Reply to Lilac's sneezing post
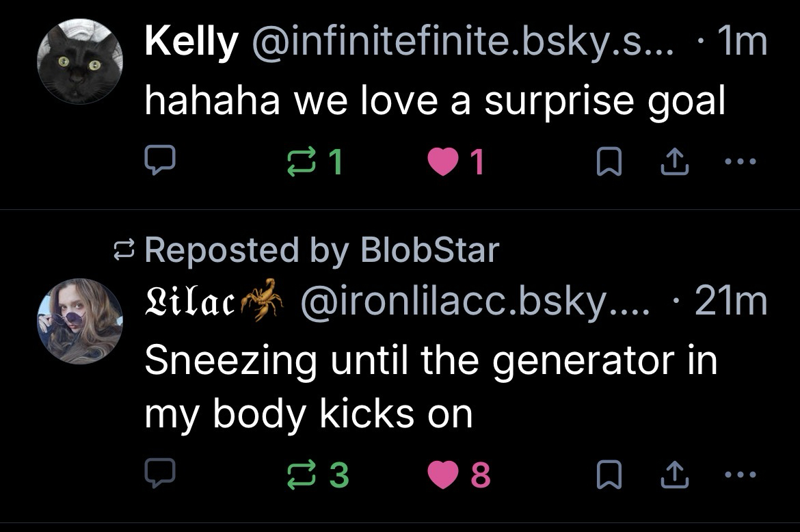This screenshot has height=532, width=800. click(x=161, y=474)
